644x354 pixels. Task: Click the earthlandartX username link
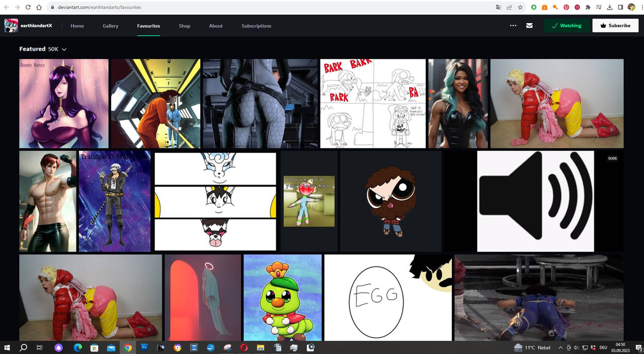tap(36, 26)
